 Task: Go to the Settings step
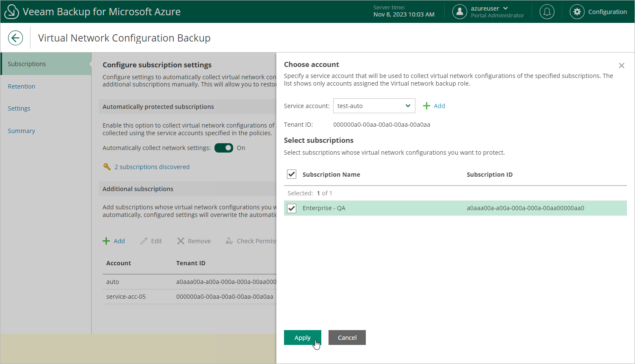coord(19,108)
